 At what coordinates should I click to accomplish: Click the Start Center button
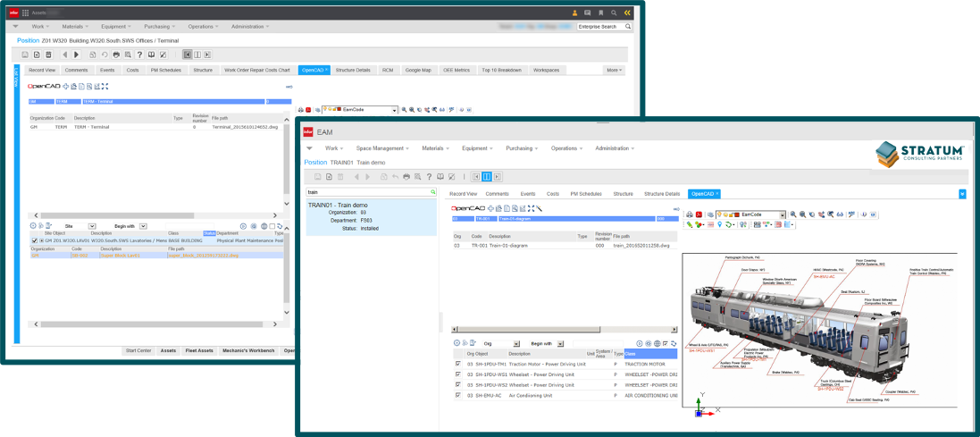[138, 350]
